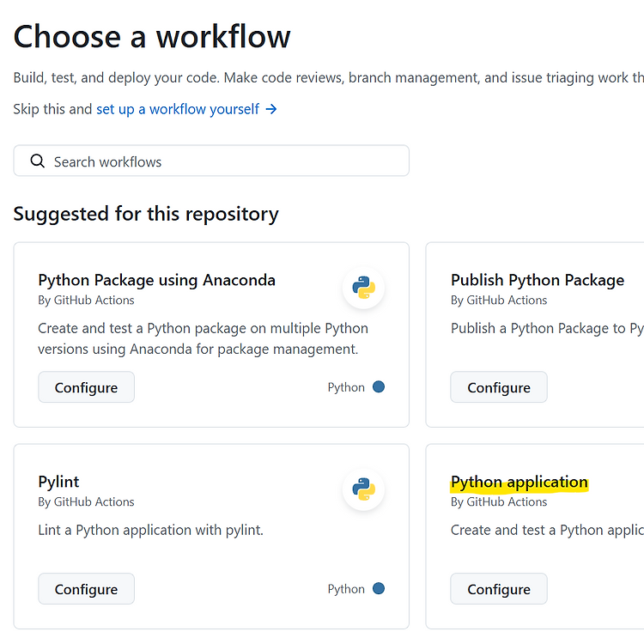Viewport: 644px width, 644px height.
Task: Select the 'Publish Python Package' title
Action: pos(538,280)
